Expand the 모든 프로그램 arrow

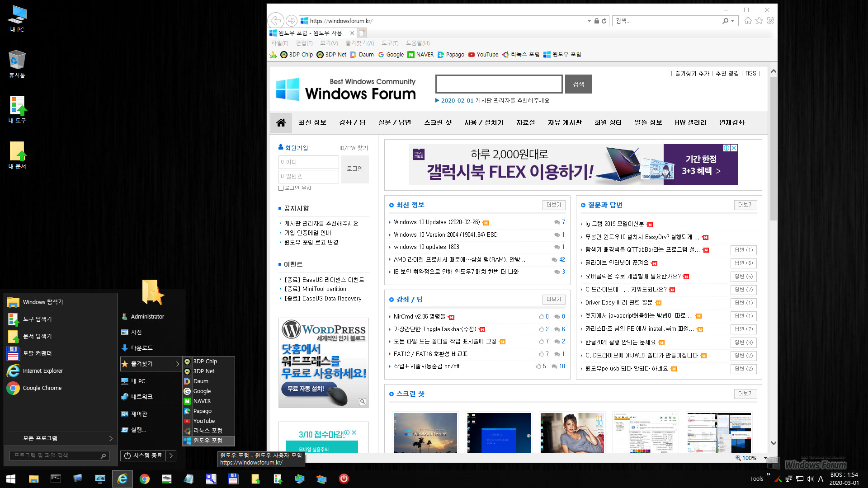point(110,438)
